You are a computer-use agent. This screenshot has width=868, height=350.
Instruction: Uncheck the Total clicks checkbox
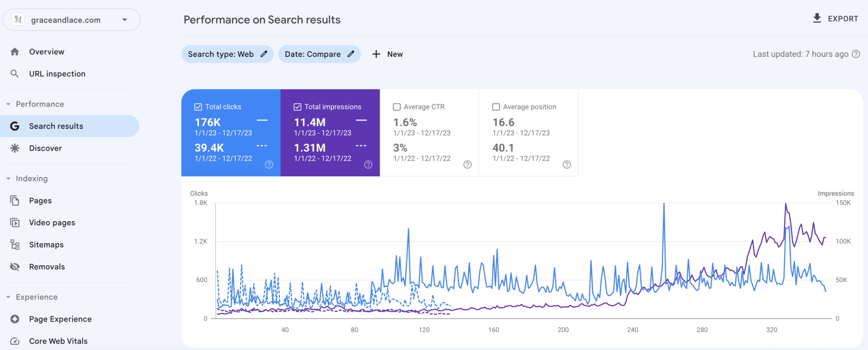coord(198,107)
